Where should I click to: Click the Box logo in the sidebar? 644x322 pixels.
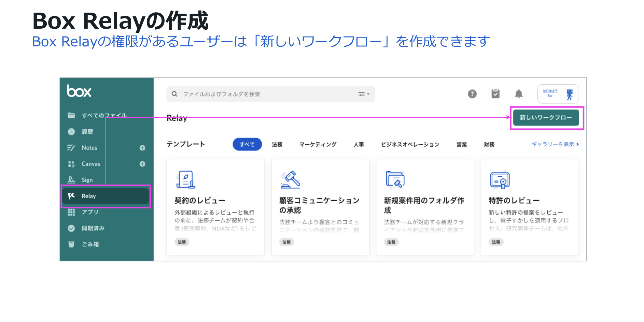[x=79, y=91]
